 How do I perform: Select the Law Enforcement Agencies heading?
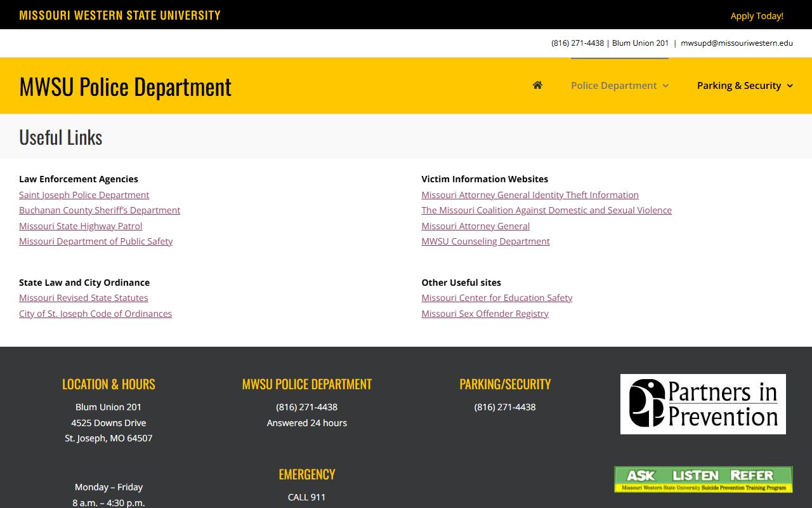pos(79,179)
